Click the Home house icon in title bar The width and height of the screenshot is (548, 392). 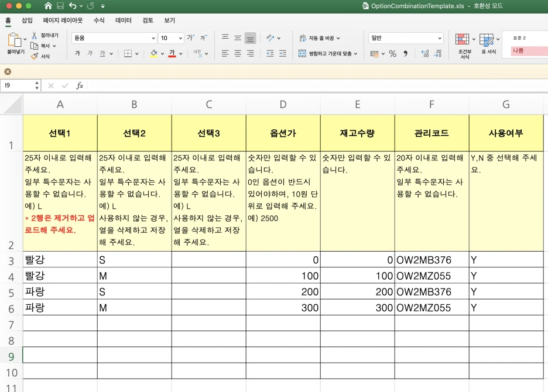(48, 6)
